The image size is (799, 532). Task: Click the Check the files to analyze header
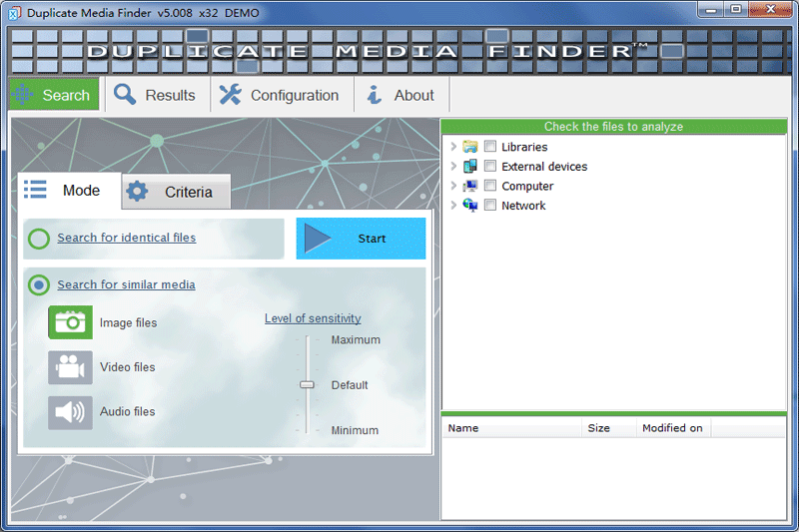pyautogui.click(x=613, y=126)
